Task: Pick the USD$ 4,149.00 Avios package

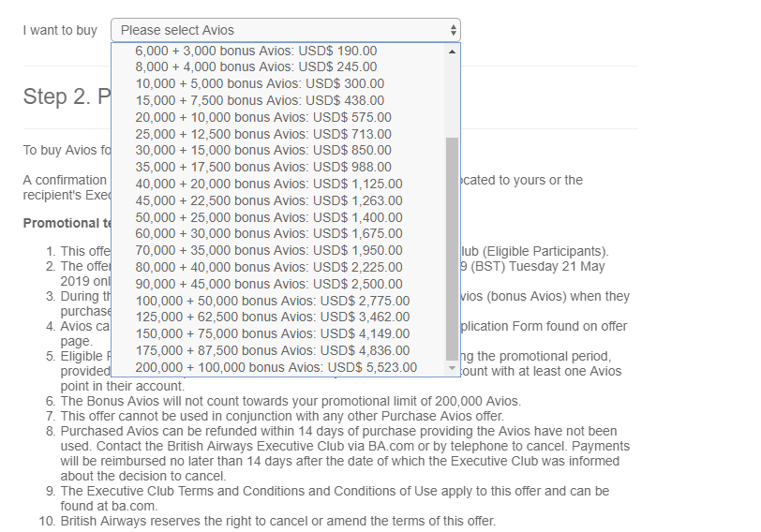Action: coord(273,334)
